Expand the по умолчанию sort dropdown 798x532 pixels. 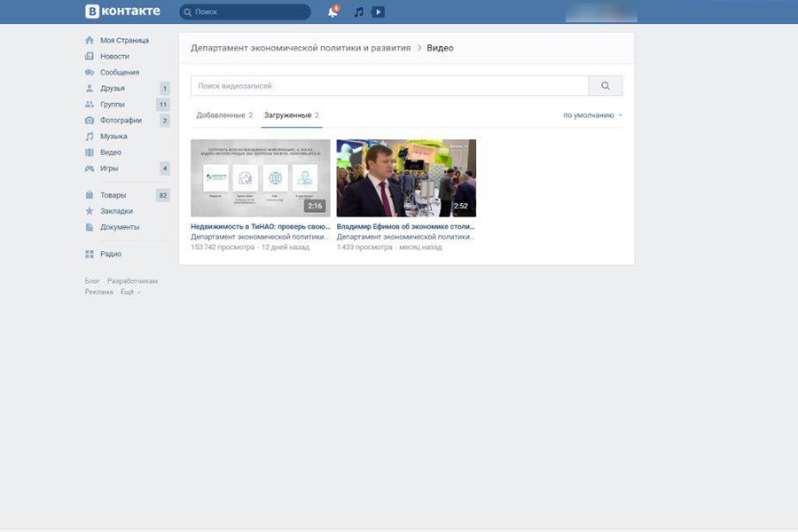coord(592,115)
